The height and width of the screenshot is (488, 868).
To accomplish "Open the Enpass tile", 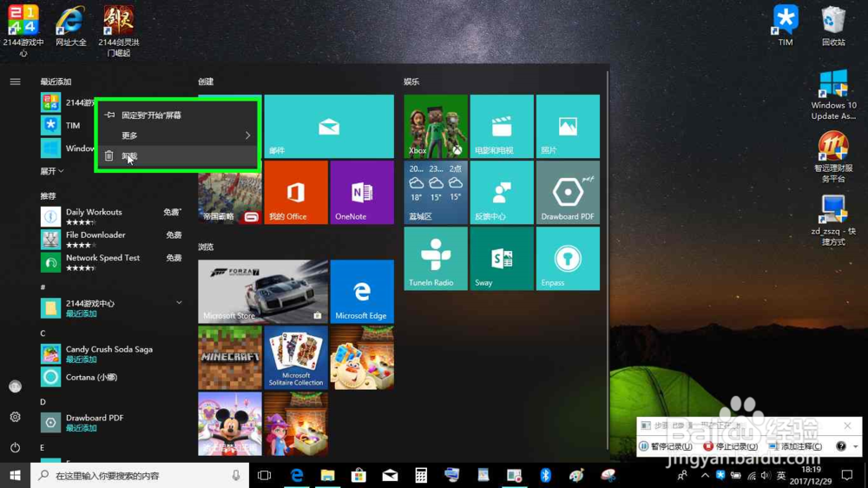I will [568, 258].
